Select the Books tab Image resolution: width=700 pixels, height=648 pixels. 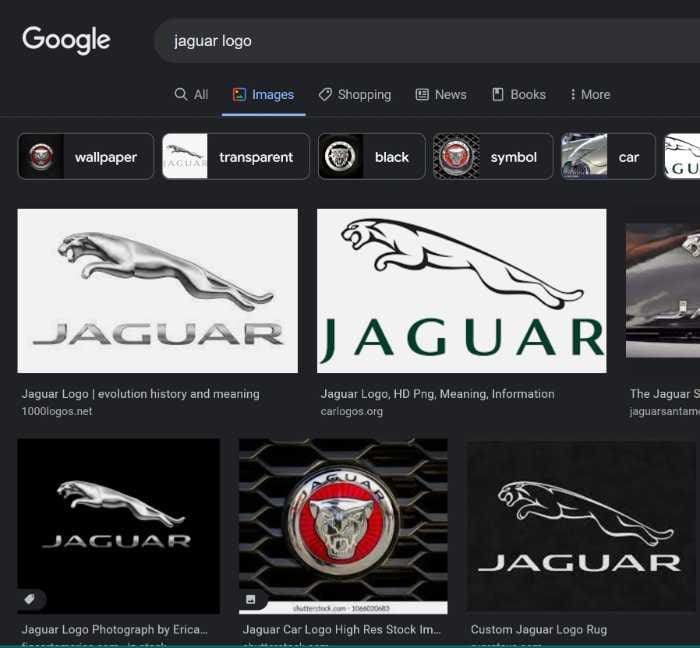519,94
